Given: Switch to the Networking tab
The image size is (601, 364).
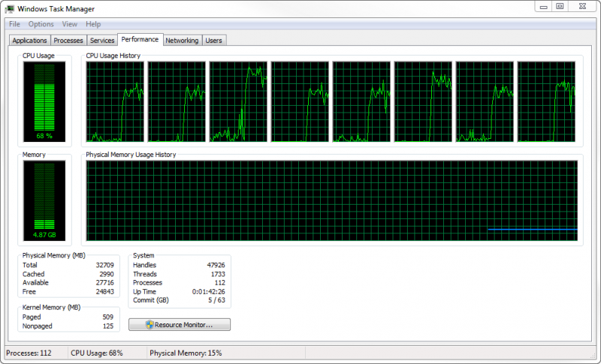Looking at the screenshot, I should [x=182, y=41].
